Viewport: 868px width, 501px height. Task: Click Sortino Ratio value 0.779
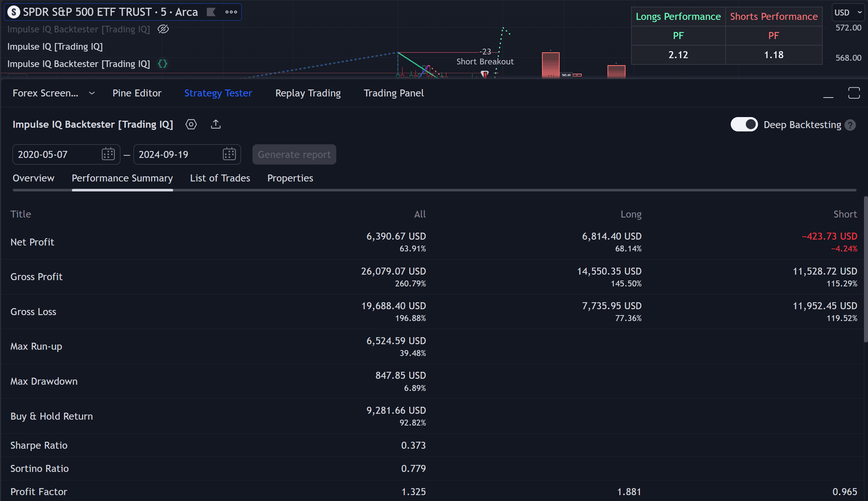pos(413,469)
